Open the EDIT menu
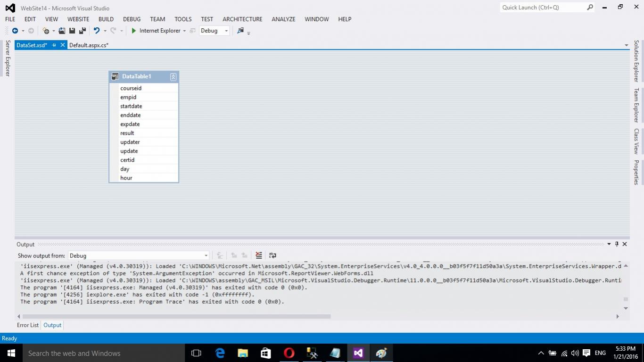Viewport: 644px width, 362px height. click(30, 19)
